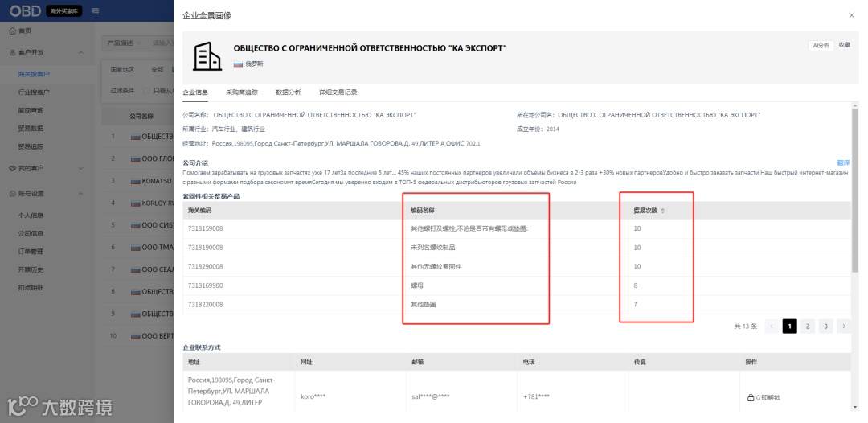Click the next page arrow in pagination
The width and height of the screenshot is (868, 423).
pyautogui.click(x=844, y=326)
